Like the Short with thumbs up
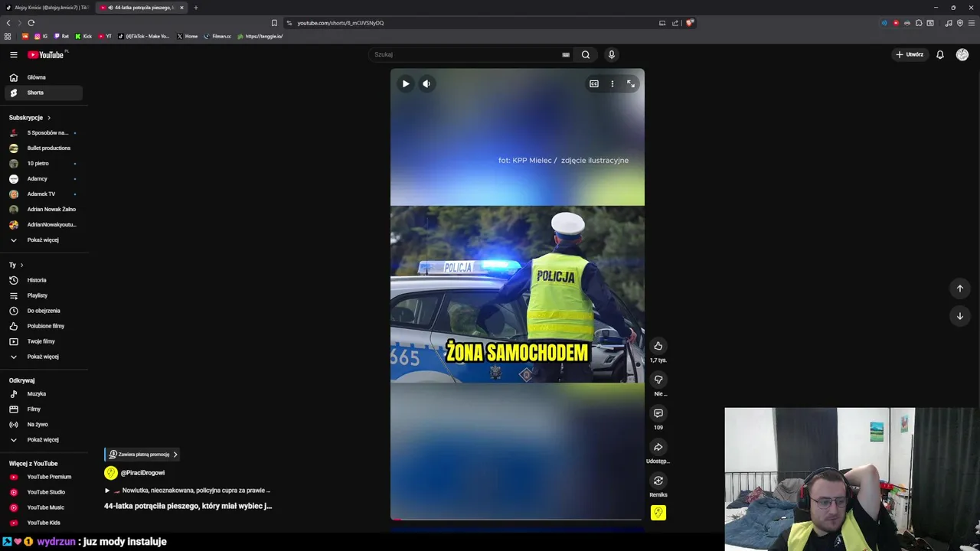 pyautogui.click(x=658, y=346)
